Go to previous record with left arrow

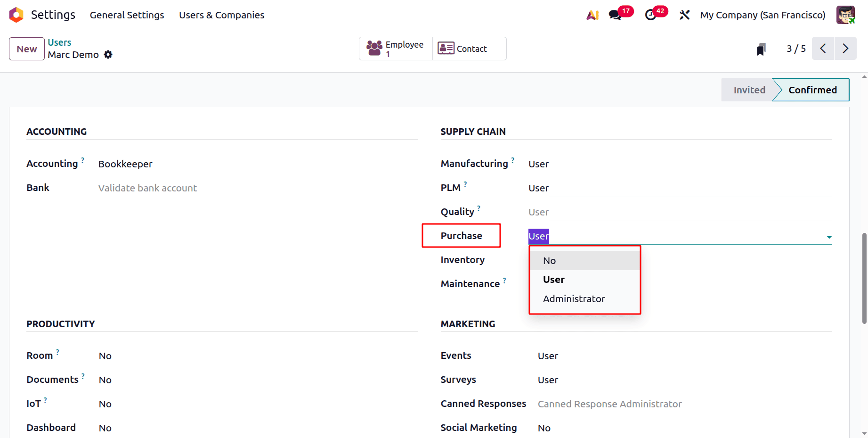pyautogui.click(x=823, y=48)
